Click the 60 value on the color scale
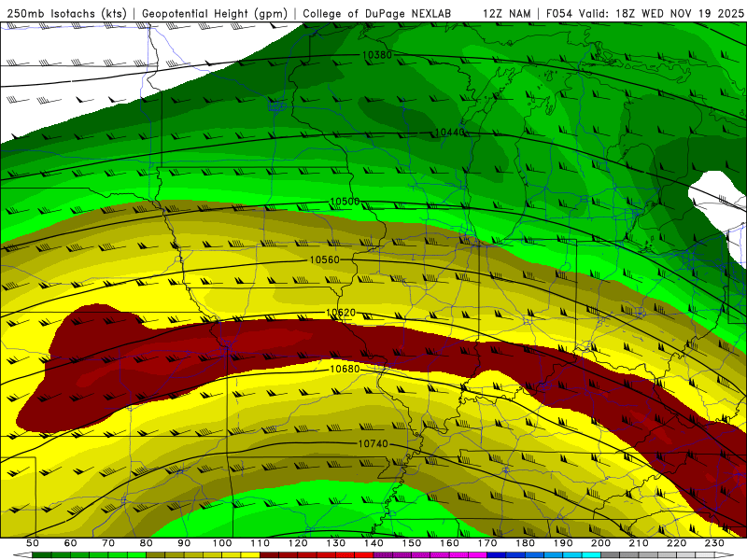This screenshot has height=560, width=747. 70,543
